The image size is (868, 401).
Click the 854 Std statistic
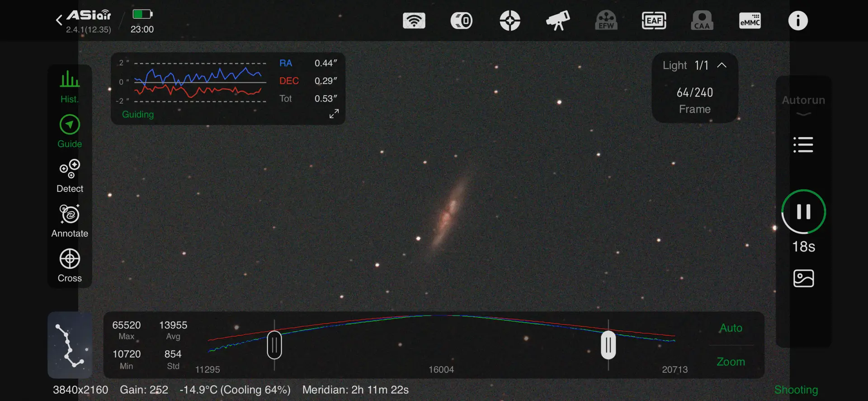click(173, 359)
